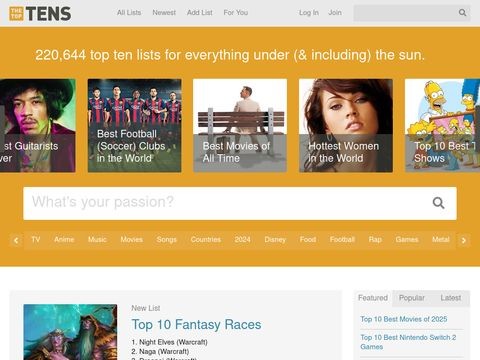The width and height of the screenshot is (480, 360).
Task: Click Join link
Action: click(335, 13)
